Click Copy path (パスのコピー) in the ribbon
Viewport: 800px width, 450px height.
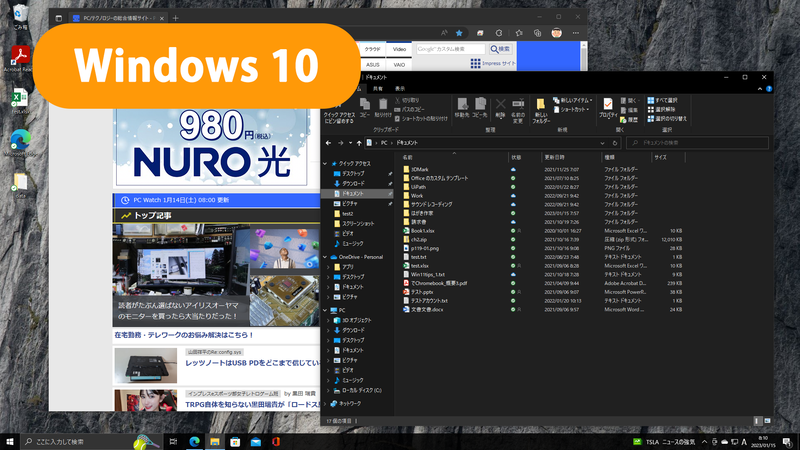410,110
